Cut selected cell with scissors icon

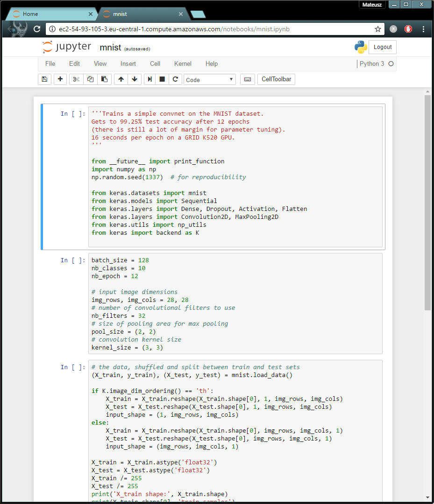coord(77,79)
